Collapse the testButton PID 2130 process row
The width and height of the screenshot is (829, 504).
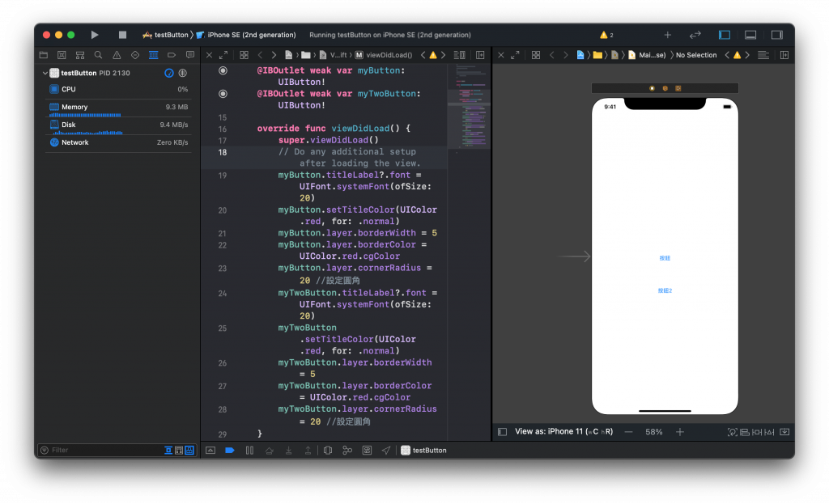[x=45, y=73]
